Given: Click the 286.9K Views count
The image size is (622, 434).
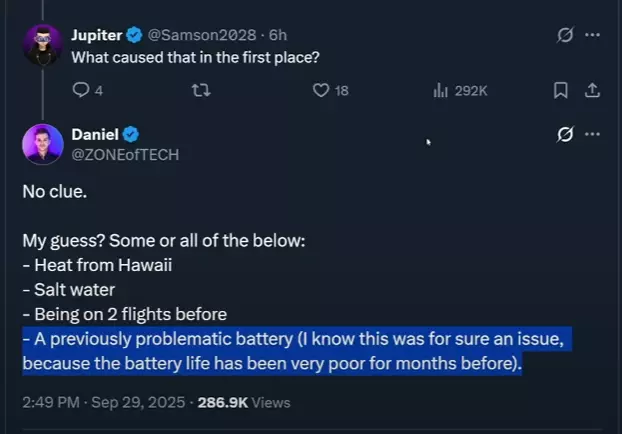Looking at the screenshot, I should coord(244,402).
